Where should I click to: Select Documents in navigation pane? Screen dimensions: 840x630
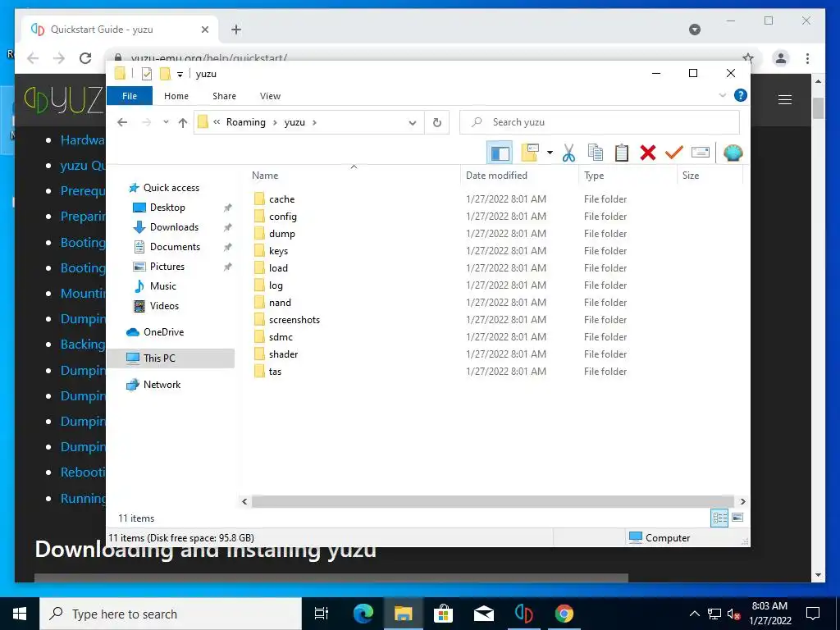point(175,247)
